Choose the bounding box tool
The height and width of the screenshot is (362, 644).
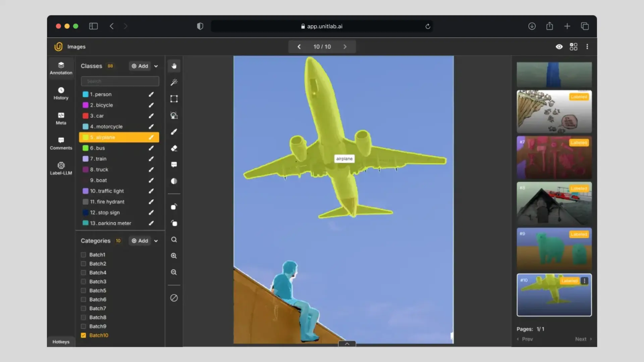(174, 99)
